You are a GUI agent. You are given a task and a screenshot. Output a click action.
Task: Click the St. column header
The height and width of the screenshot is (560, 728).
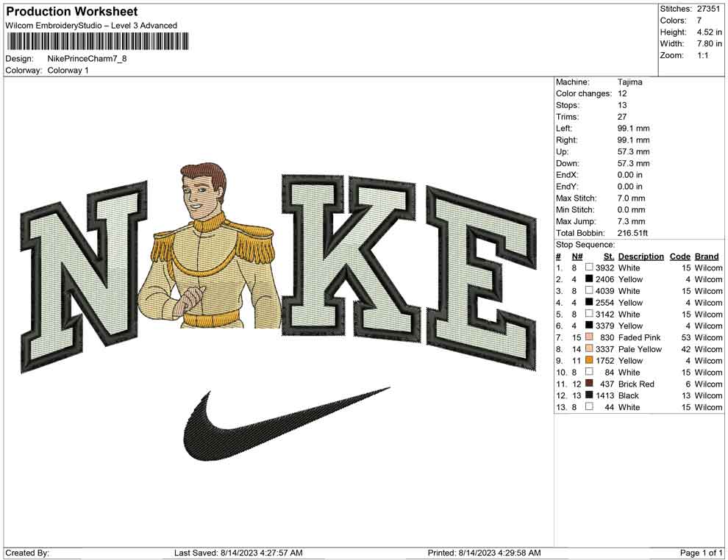tap(609, 256)
